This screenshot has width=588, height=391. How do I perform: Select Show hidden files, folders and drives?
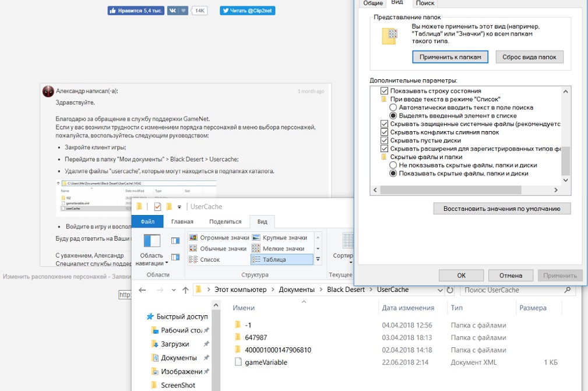coord(393,173)
